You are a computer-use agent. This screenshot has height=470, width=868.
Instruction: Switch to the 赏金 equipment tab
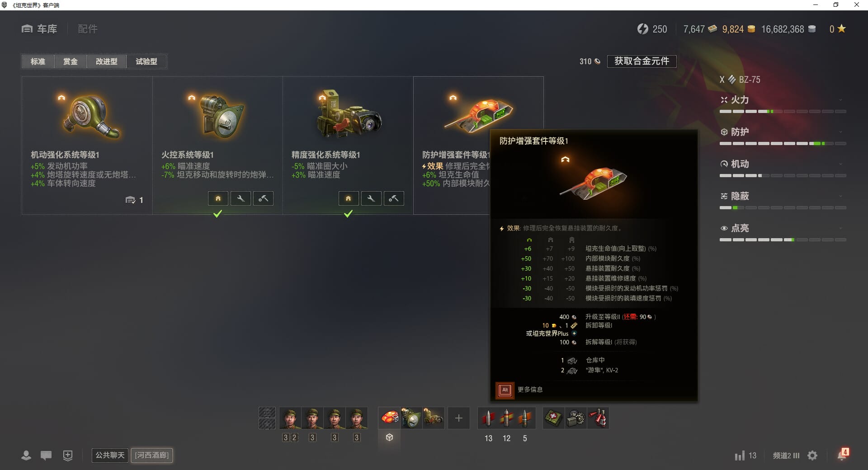pyautogui.click(x=70, y=61)
